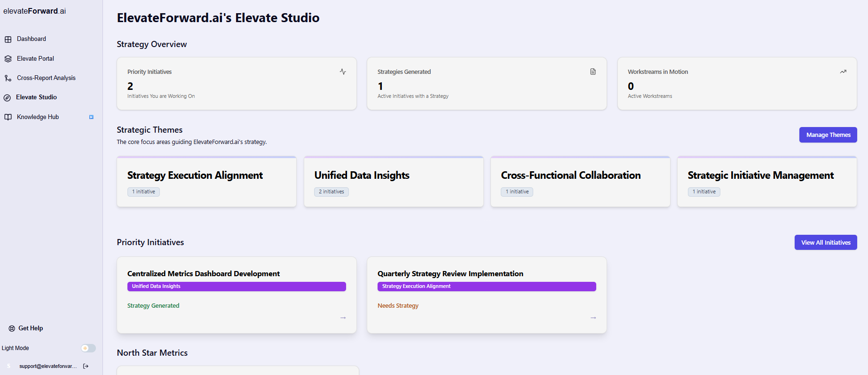Click the support@elevateforwar... account label
Screen dimensions: 868x375
coord(48,366)
